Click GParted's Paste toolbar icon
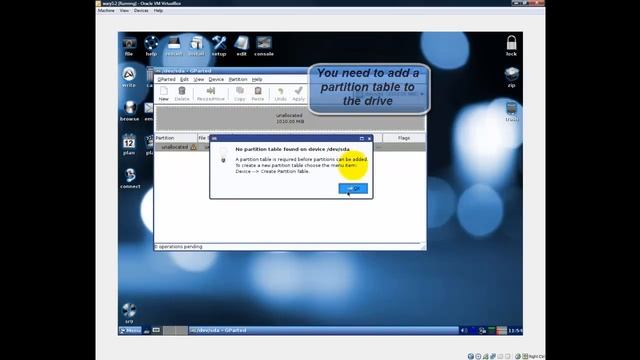This screenshot has width=640, height=360. coord(258,93)
